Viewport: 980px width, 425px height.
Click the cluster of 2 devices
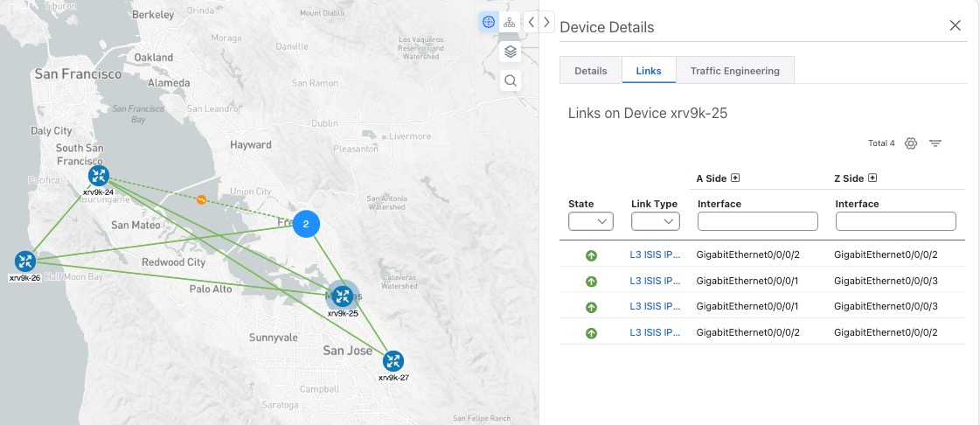pos(306,224)
